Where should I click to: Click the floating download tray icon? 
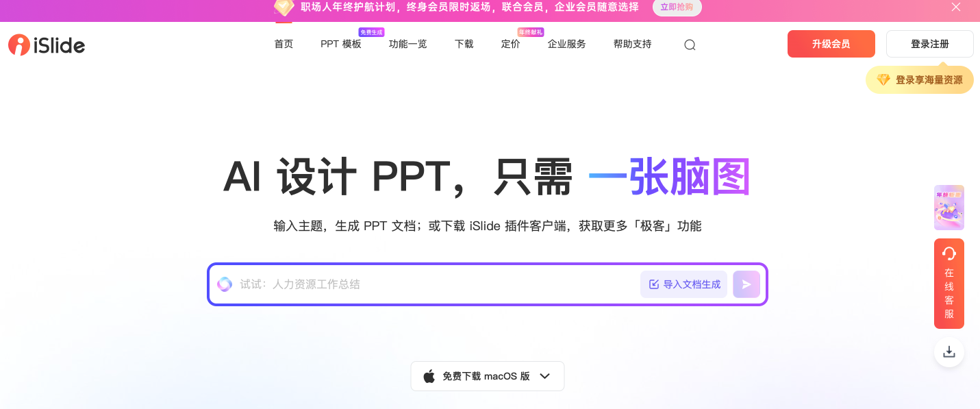coord(949,352)
